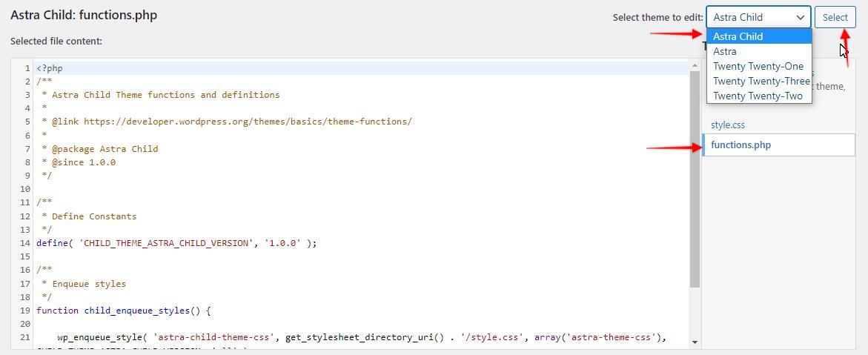Click line number 10 in the gutter
This screenshot has width=868, height=355.
coord(24,189)
